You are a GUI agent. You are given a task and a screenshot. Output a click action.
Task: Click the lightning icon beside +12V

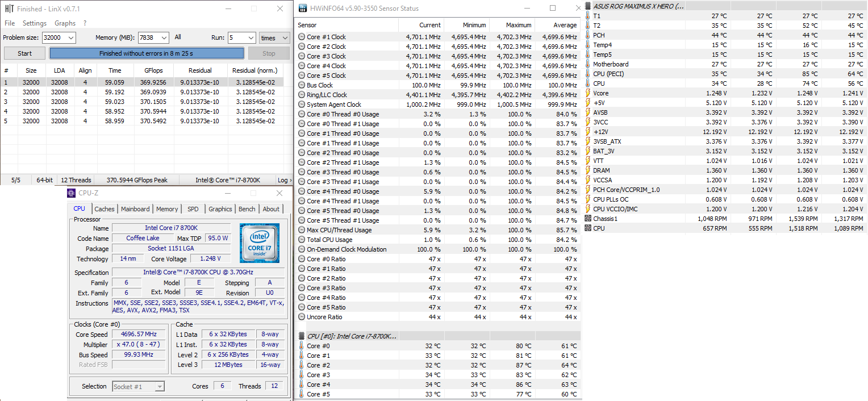(x=588, y=132)
